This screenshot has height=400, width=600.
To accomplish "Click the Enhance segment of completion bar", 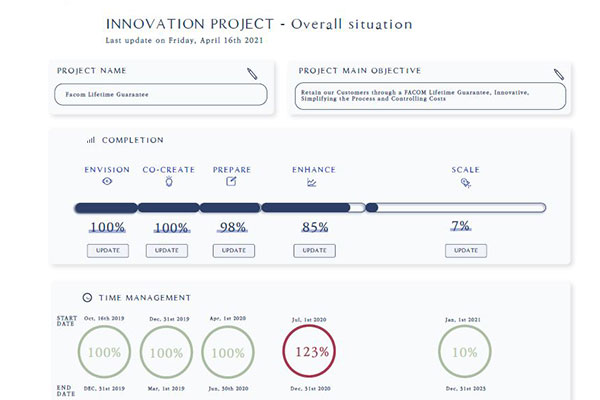I will pos(305,207).
